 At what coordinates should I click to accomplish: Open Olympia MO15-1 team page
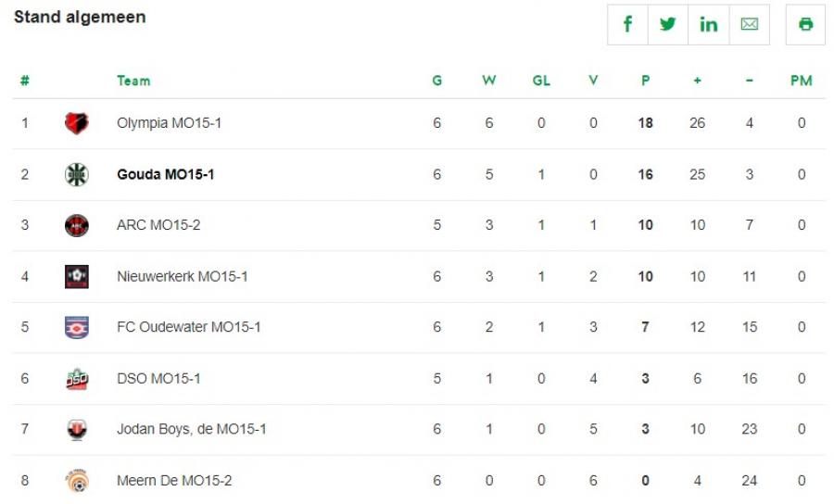[x=169, y=123]
